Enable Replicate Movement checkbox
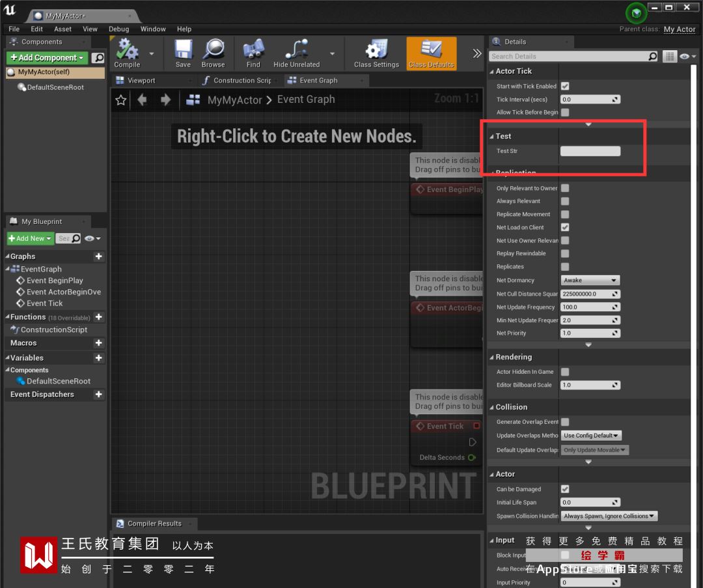The height and width of the screenshot is (588, 703). tap(565, 214)
